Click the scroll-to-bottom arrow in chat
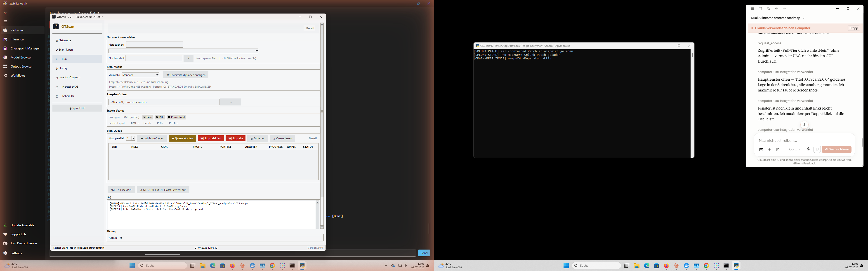Screen dimensions: 868x271 (x=804, y=125)
